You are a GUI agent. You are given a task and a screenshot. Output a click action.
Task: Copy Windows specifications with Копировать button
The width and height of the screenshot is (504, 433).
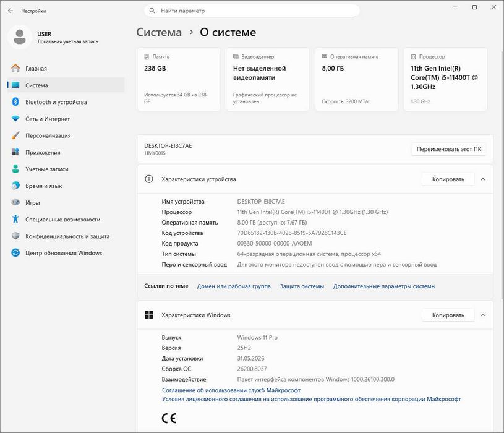pos(448,315)
